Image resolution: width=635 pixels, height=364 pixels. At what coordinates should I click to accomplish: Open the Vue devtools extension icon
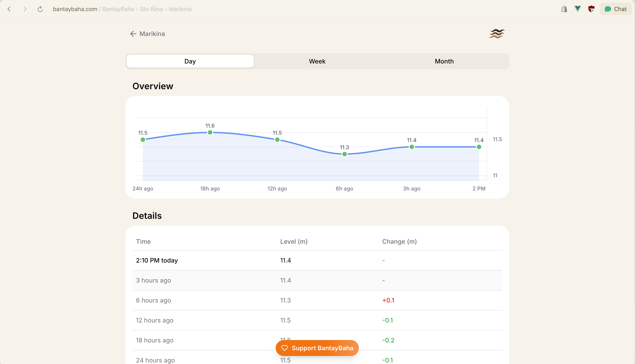[577, 9]
